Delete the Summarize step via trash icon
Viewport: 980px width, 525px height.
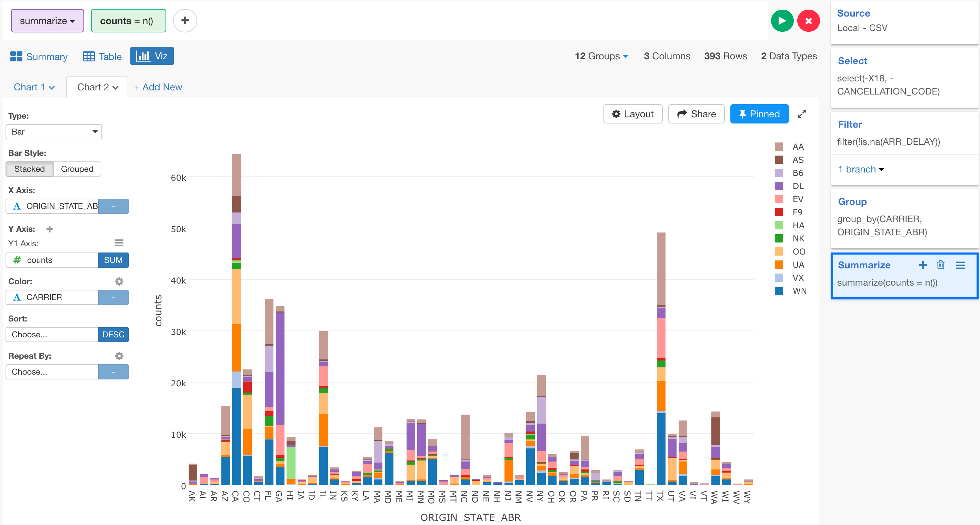click(941, 265)
